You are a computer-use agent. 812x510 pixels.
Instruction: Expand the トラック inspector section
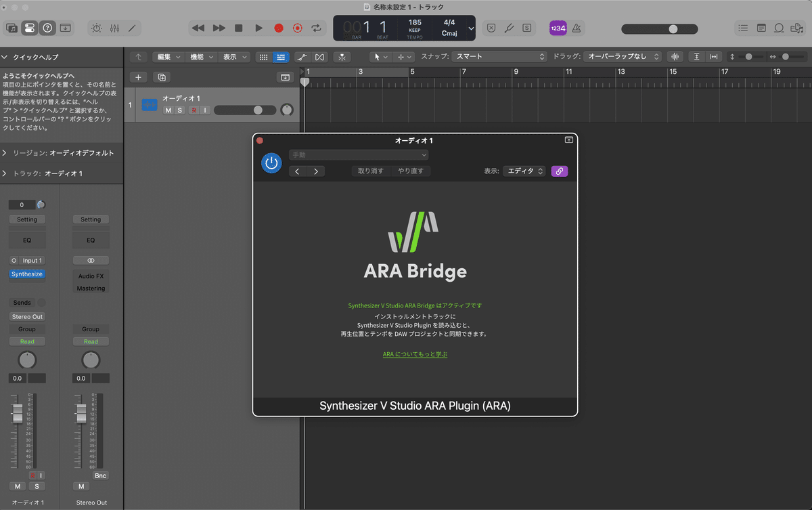[x=5, y=173]
